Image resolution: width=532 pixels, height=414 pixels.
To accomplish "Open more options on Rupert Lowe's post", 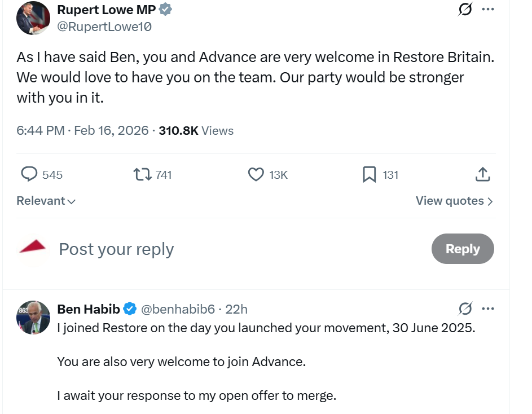I will click(488, 10).
